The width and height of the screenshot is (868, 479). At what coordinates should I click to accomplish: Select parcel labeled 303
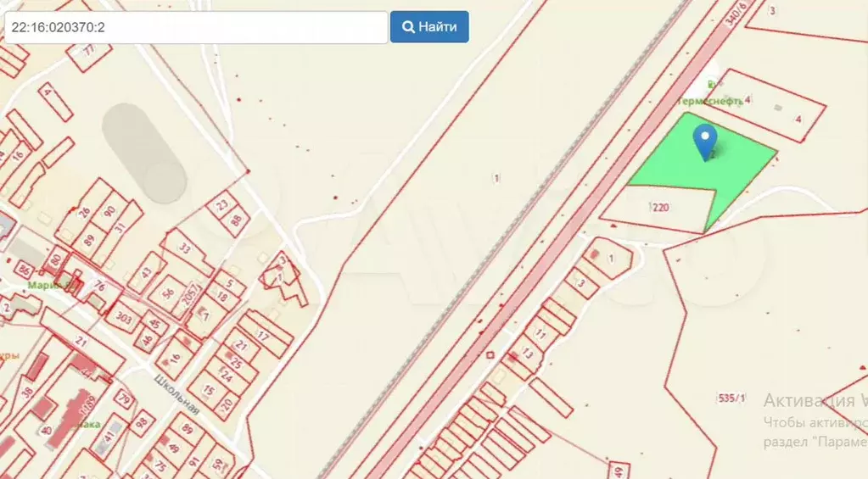125,319
